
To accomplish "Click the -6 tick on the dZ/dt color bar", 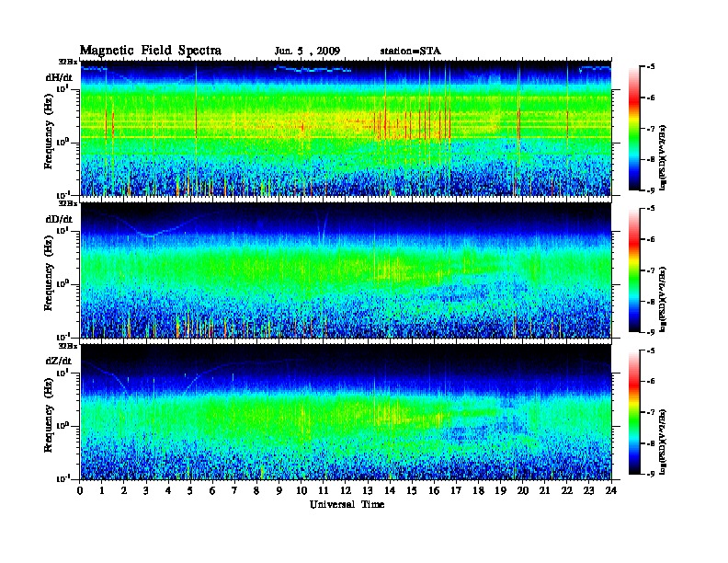I will (652, 381).
